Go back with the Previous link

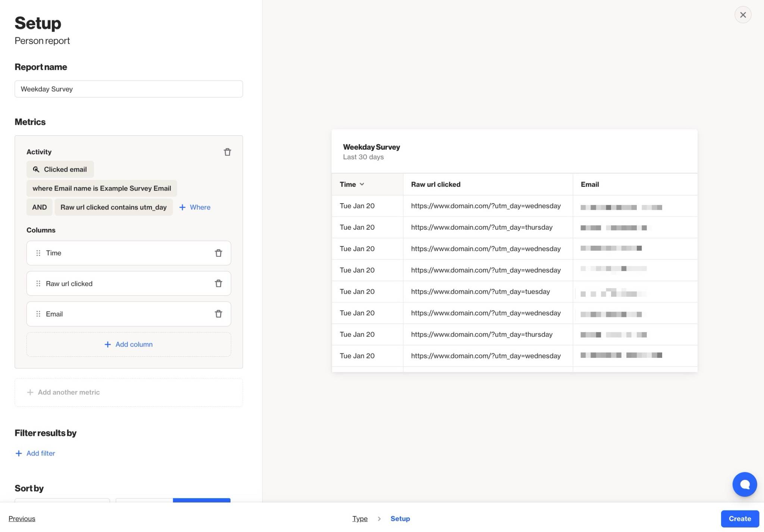pos(22,519)
